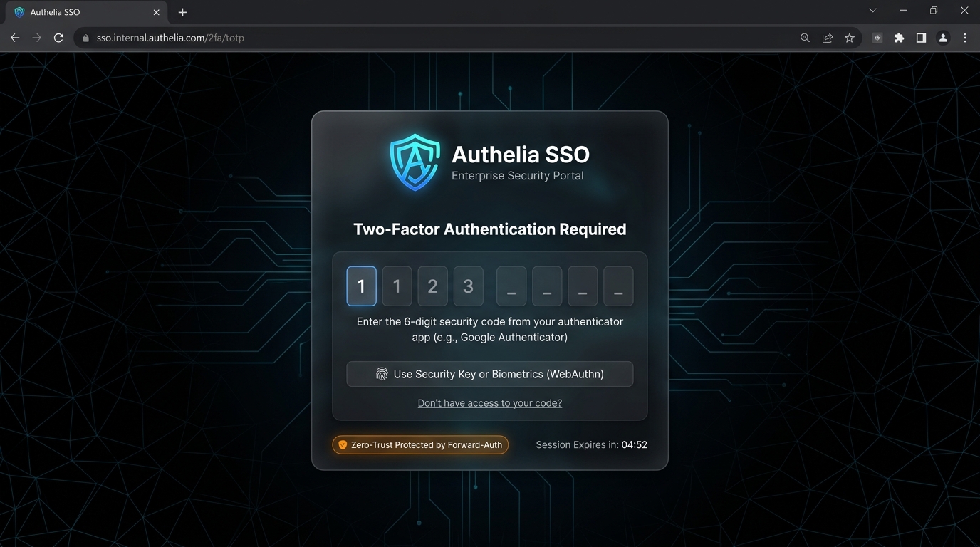Open "Don't have access to your code?" link

490,403
